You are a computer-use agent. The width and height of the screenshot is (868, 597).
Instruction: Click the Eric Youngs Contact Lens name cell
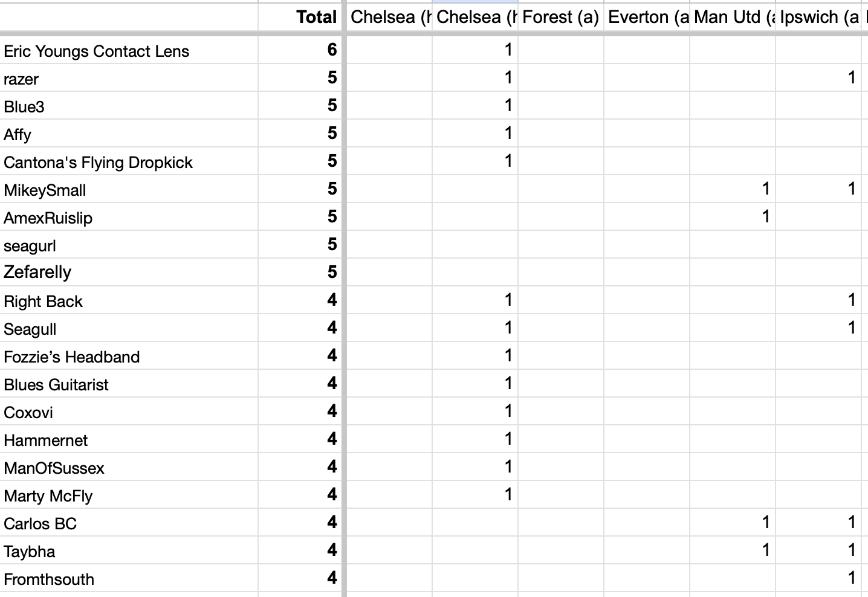click(129, 50)
